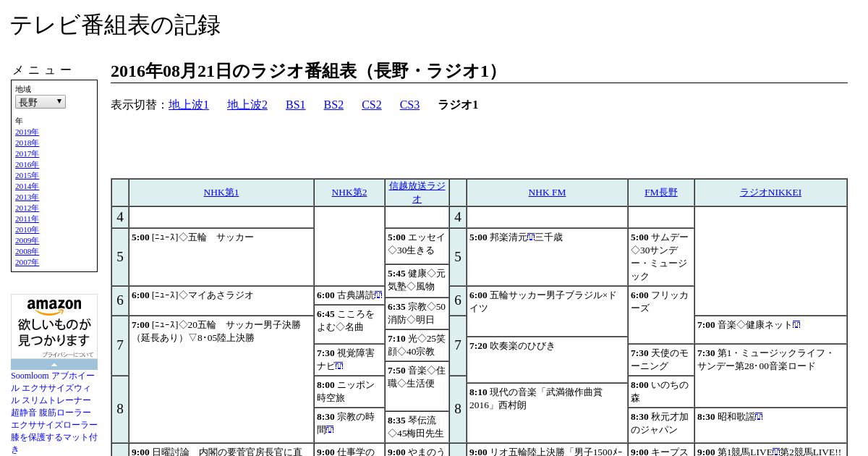The width and height of the screenshot is (868, 456).
Task: Open the NHK FM channel header link
Action: (x=547, y=193)
